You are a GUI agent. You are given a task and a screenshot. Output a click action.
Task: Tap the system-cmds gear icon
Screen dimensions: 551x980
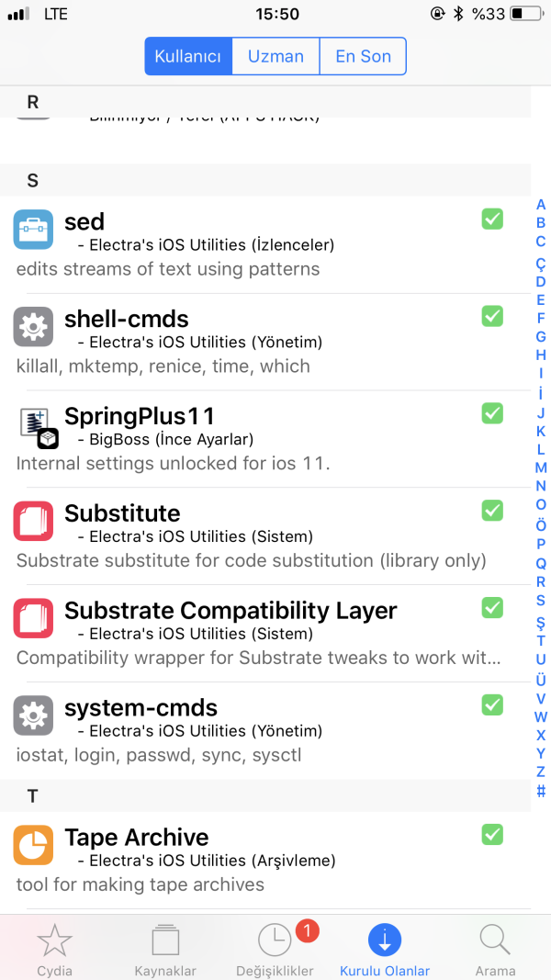coord(33,716)
